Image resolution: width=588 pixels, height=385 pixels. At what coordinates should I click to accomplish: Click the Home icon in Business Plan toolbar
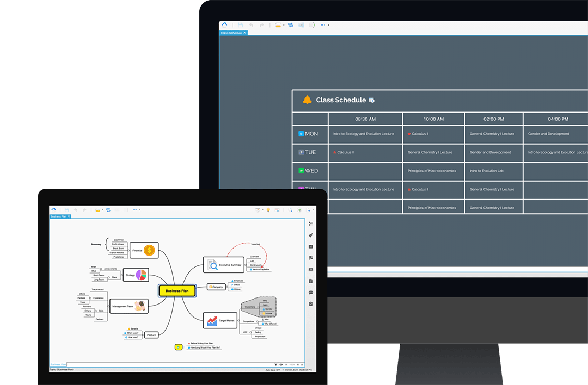pyautogui.click(x=53, y=209)
